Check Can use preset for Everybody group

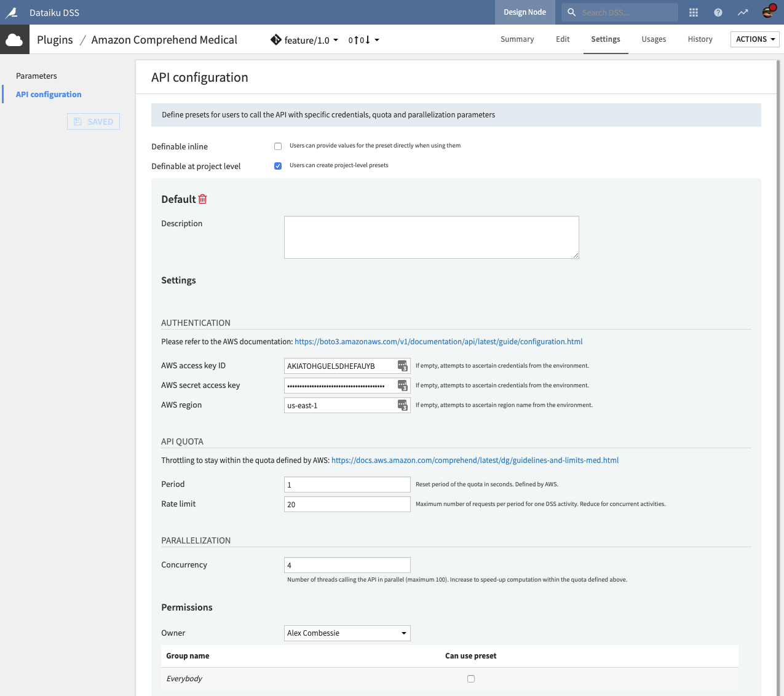(471, 678)
